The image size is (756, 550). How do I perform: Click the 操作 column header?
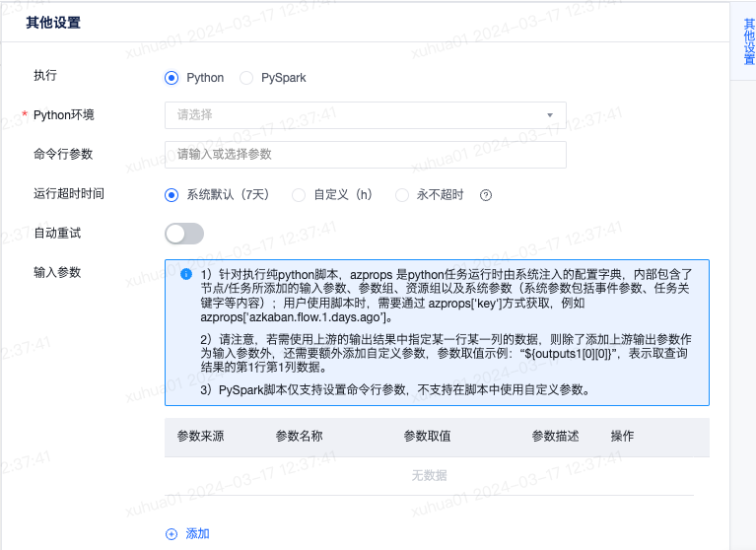click(x=623, y=437)
